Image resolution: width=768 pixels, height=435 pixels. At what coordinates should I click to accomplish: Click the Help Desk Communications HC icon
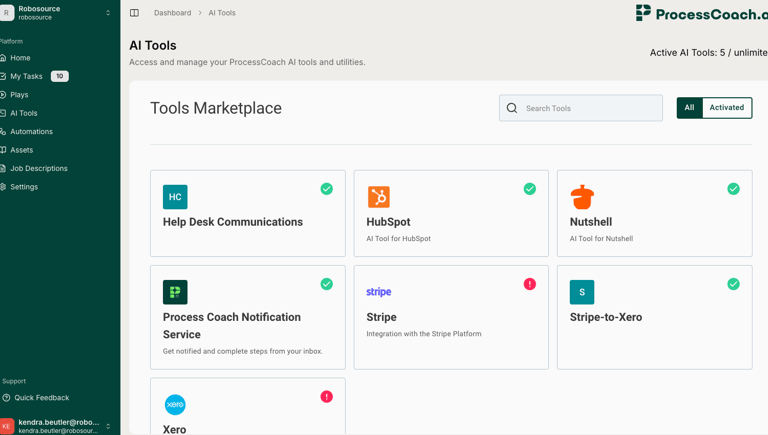tap(175, 197)
